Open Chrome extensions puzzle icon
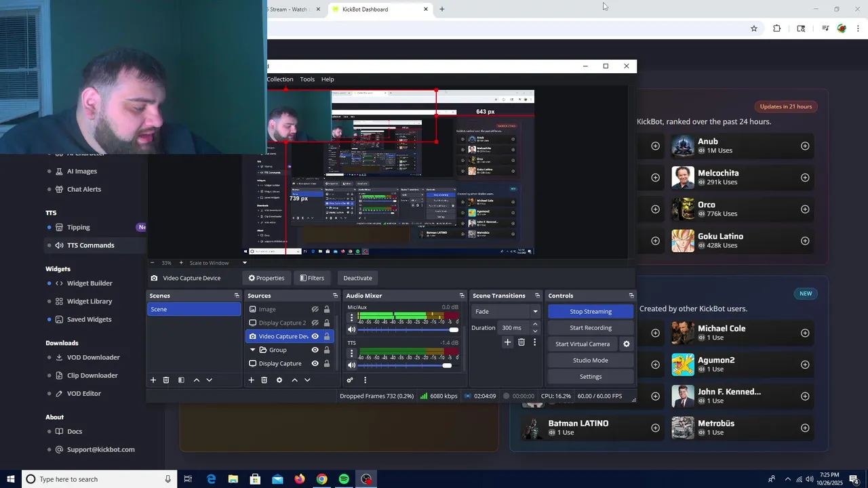Viewport: 868px width, 488px height. [777, 28]
